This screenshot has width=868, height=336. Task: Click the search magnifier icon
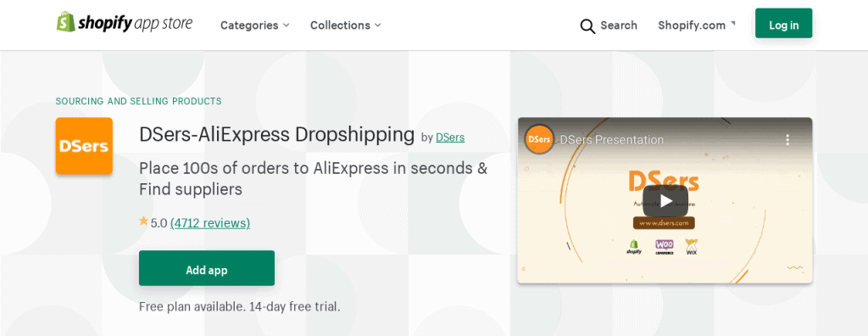[587, 26]
